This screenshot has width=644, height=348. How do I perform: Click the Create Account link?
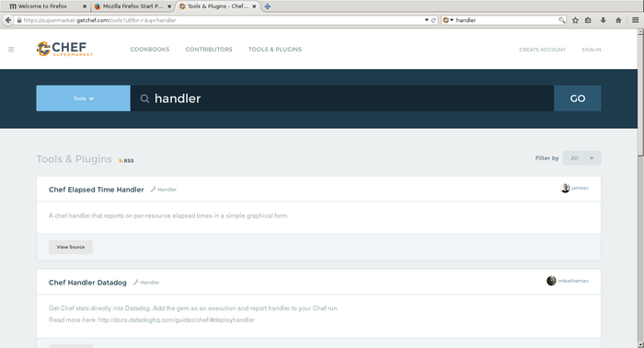coord(542,50)
